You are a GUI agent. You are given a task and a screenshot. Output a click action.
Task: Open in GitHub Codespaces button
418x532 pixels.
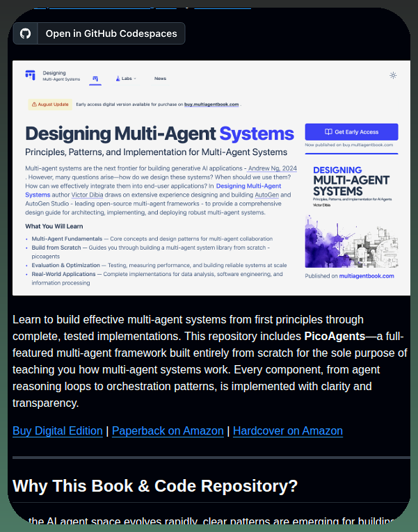[99, 33]
